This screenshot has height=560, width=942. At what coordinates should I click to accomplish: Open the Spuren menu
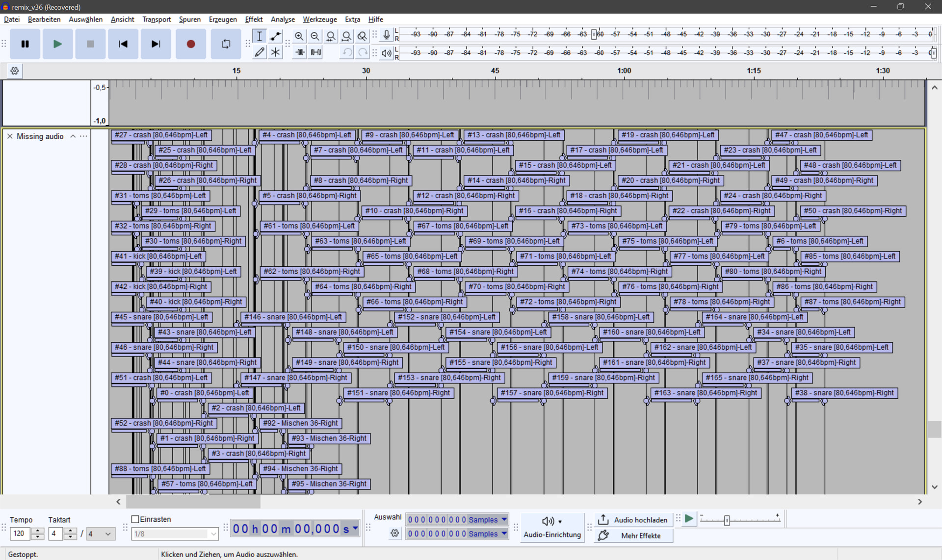pyautogui.click(x=189, y=19)
